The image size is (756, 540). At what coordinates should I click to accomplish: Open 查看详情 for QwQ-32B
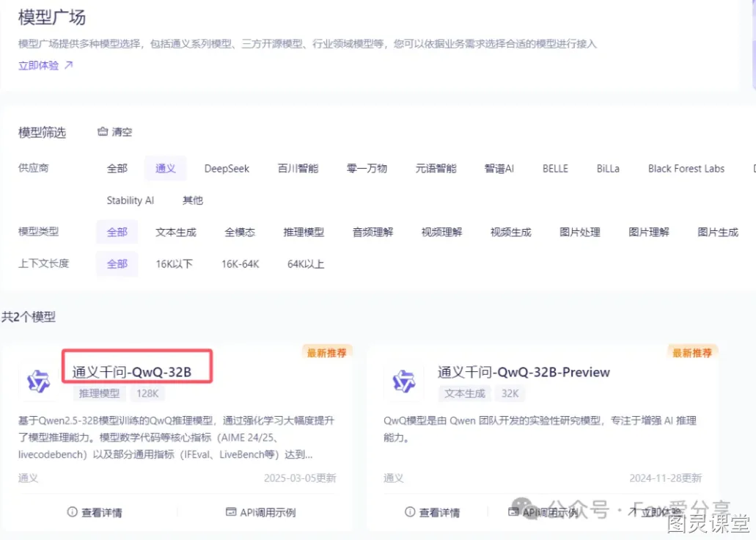(x=95, y=512)
